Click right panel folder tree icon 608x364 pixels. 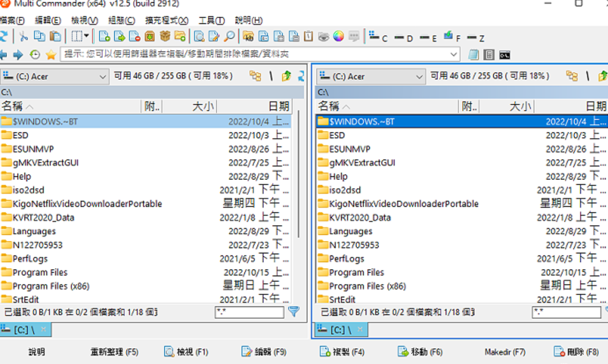point(572,76)
